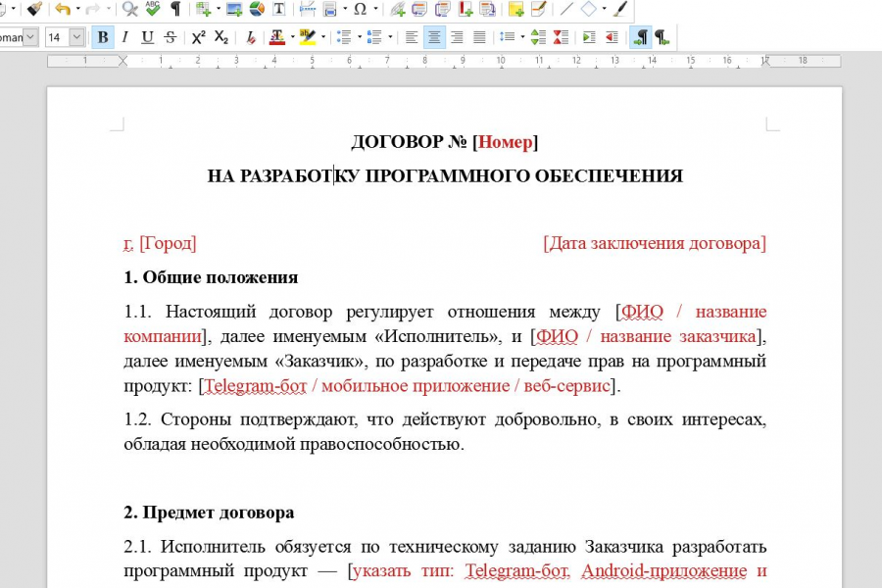The width and height of the screenshot is (882, 588).
Task: Click the Clone Formatting paintbrush icon
Action: (x=35, y=9)
